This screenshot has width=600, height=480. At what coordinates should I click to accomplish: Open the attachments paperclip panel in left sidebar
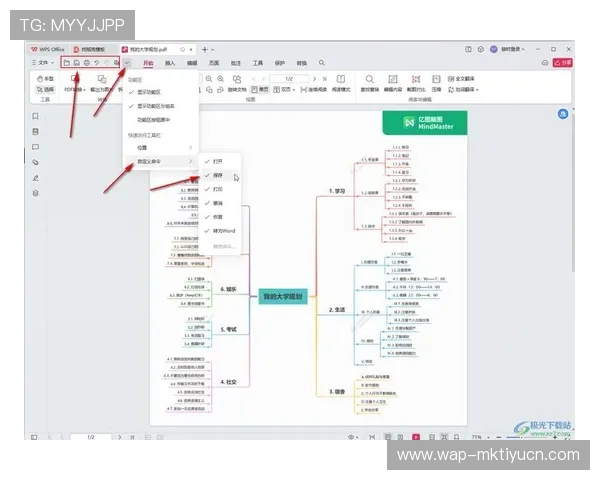pos(36,161)
